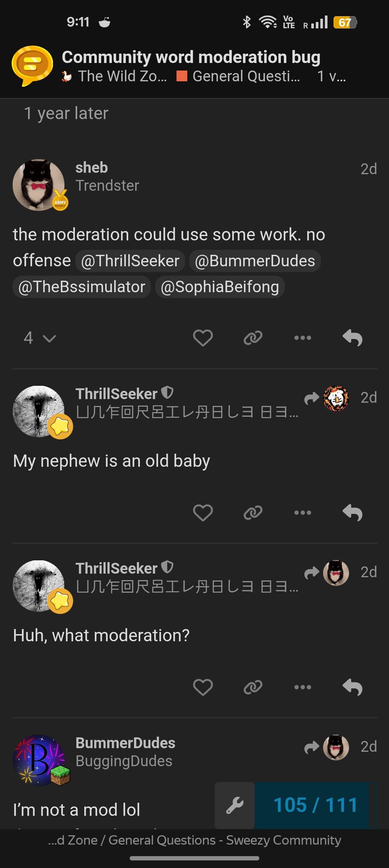Like the "Huh, what moderation?" post
The height and width of the screenshot is (868, 389).
coord(203,687)
